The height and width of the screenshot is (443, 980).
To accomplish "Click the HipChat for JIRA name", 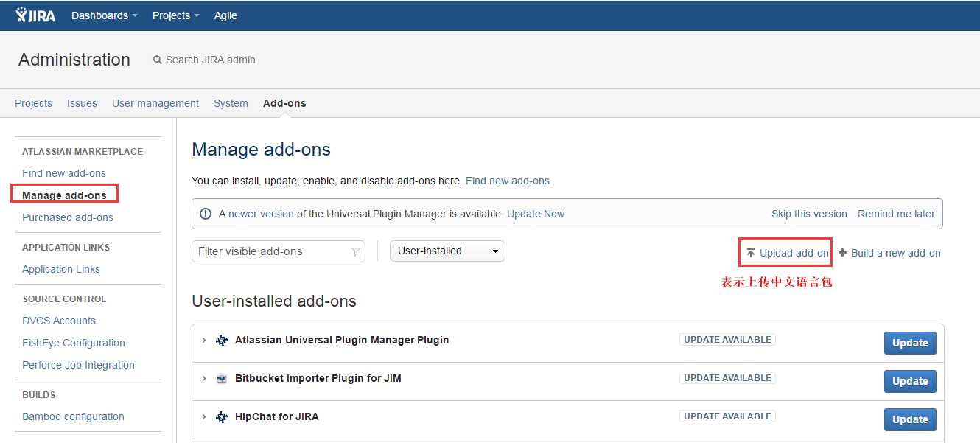I will (277, 416).
